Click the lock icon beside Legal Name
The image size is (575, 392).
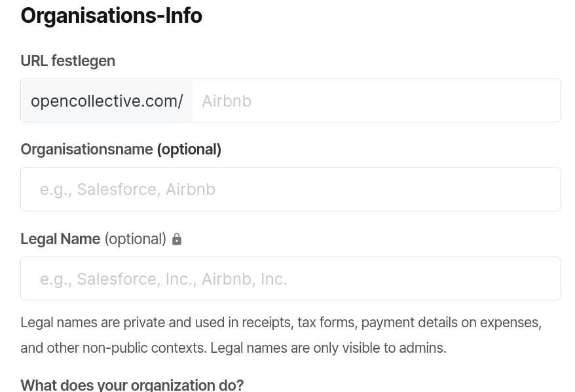click(x=177, y=240)
